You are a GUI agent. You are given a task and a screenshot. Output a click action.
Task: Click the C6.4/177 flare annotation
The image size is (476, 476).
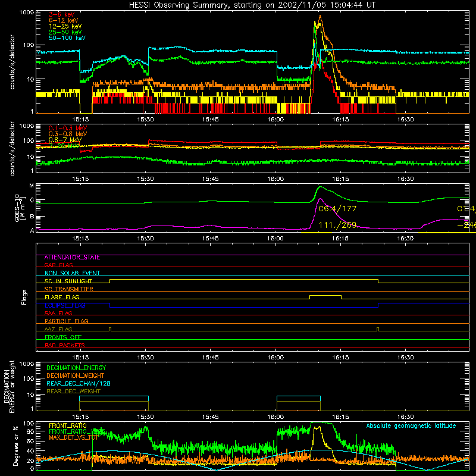click(x=337, y=209)
